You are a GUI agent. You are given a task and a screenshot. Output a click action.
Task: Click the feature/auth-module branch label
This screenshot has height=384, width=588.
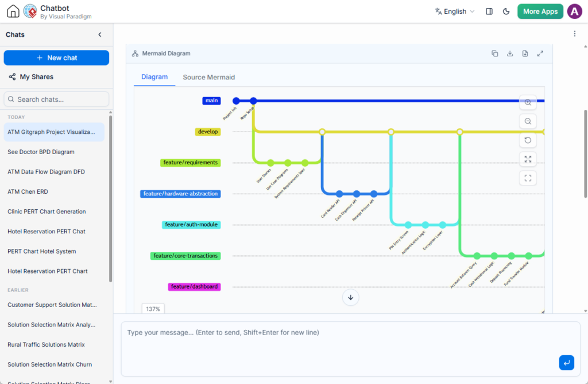pyautogui.click(x=191, y=224)
